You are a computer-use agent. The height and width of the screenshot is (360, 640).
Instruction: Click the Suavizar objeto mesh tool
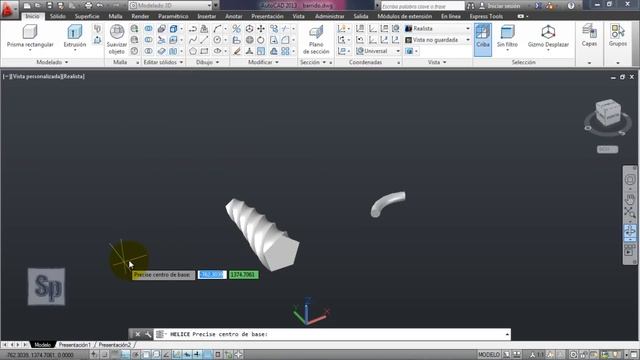click(117, 40)
